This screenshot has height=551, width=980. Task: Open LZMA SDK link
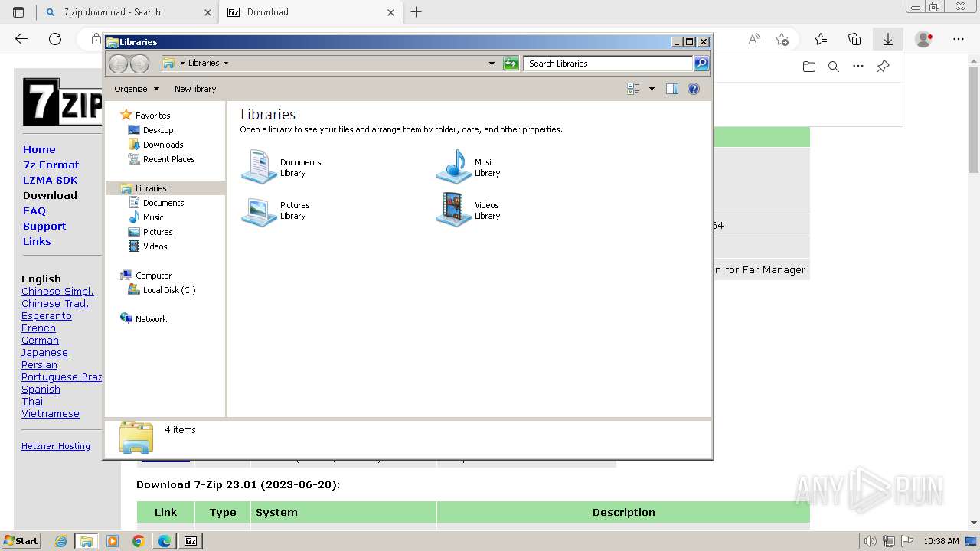[x=50, y=181]
